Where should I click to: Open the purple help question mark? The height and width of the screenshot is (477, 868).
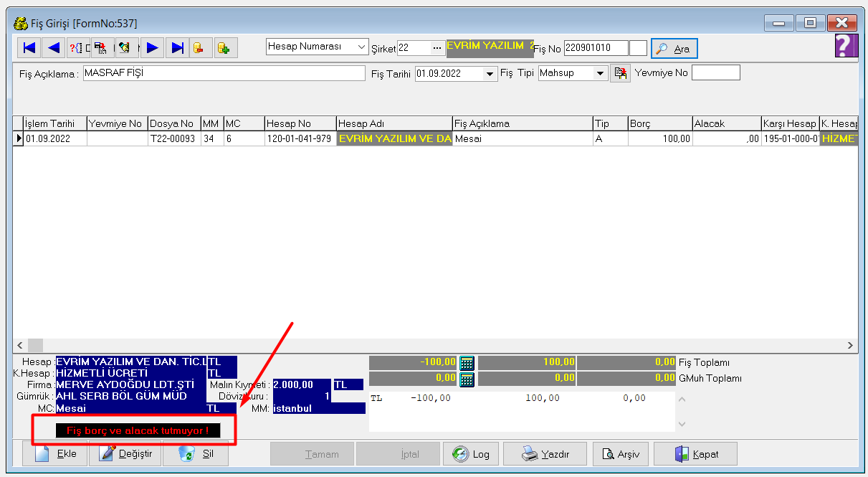tap(846, 45)
